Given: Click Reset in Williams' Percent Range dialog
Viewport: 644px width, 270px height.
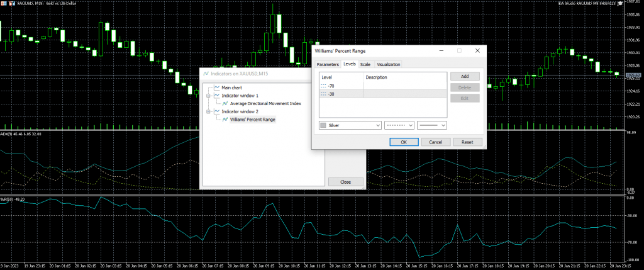Looking at the screenshot, I should 467,142.
